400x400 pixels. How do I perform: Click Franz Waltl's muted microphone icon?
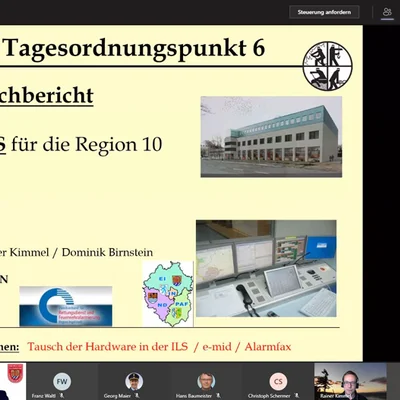[61, 396]
